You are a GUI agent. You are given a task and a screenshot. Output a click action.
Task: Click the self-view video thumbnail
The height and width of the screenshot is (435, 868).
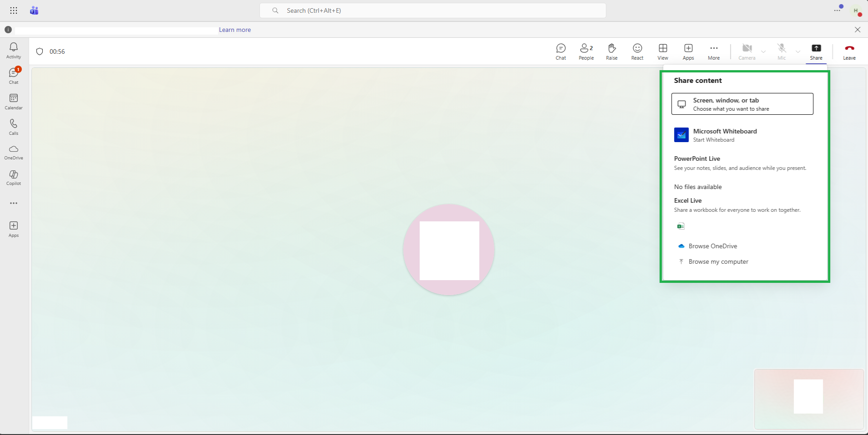tap(809, 399)
